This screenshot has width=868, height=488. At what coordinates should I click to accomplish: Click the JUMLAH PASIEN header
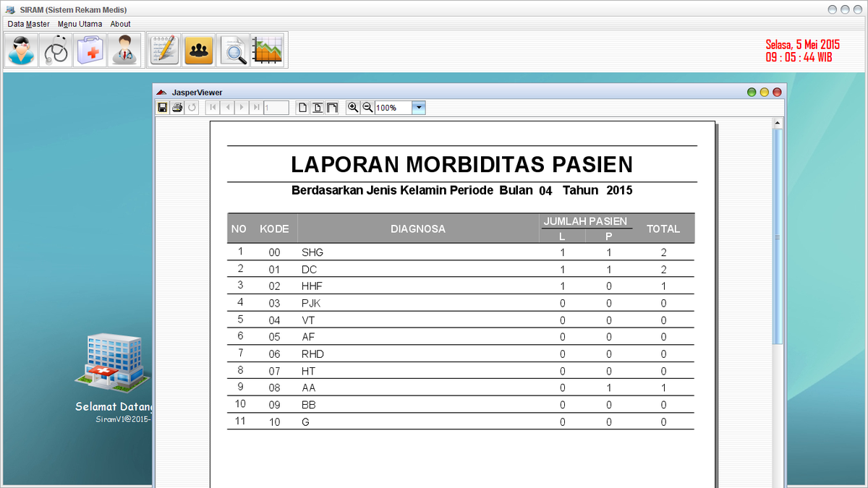pos(586,221)
